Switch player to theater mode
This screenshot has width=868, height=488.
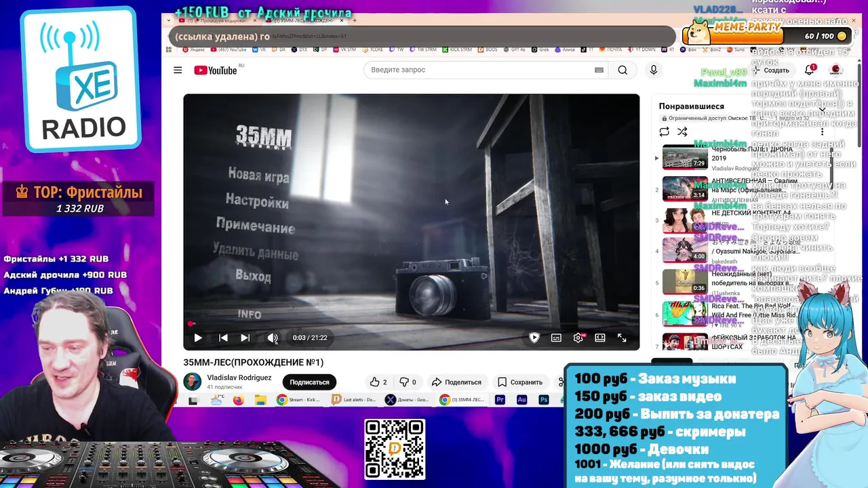tap(600, 338)
